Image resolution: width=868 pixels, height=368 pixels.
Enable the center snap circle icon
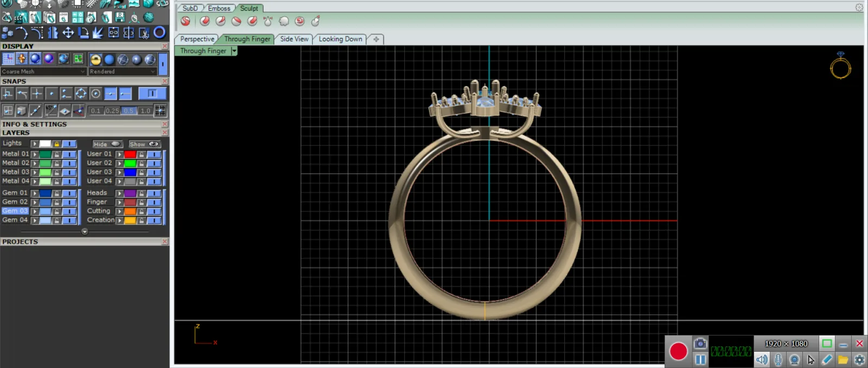pyautogui.click(x=95, y=94)
